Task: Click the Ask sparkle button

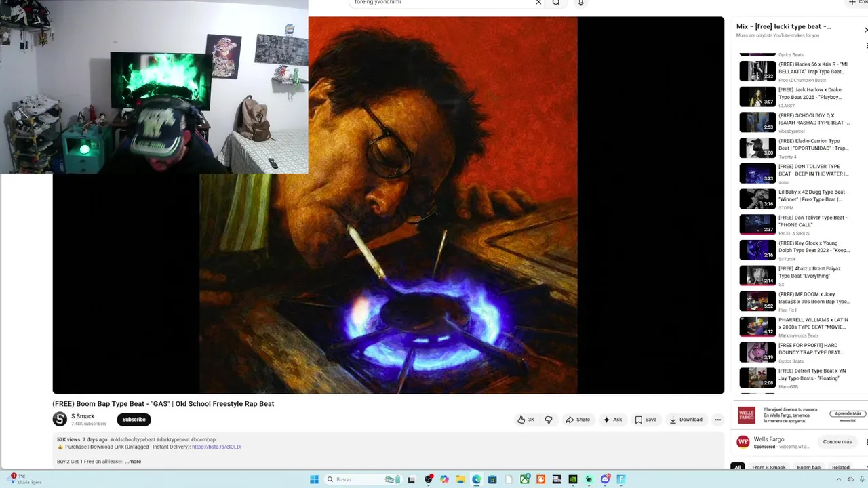Action: (x=612, y=420)
